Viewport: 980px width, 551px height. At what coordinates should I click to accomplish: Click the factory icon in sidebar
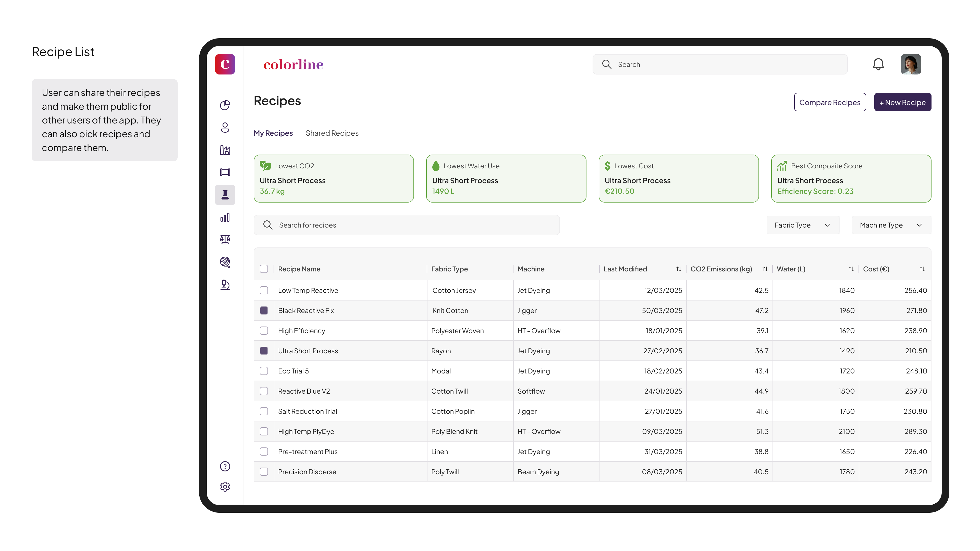225,150
